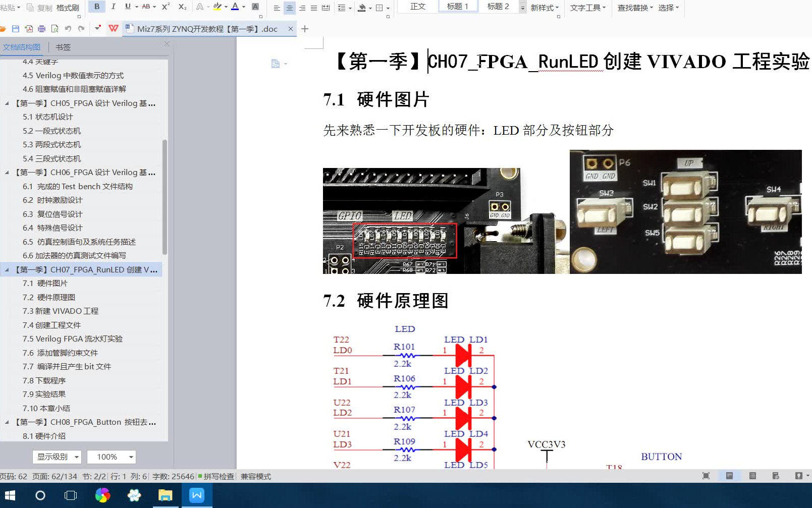Open the 文字工具 menu
Viewport: 812px width, 508px height.
point(588,7)
